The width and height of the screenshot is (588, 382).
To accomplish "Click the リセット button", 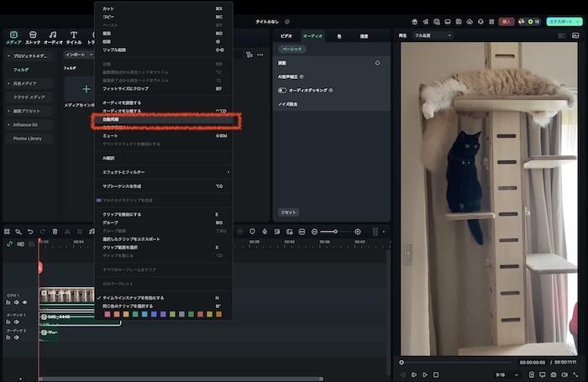I will coord(288,212).
